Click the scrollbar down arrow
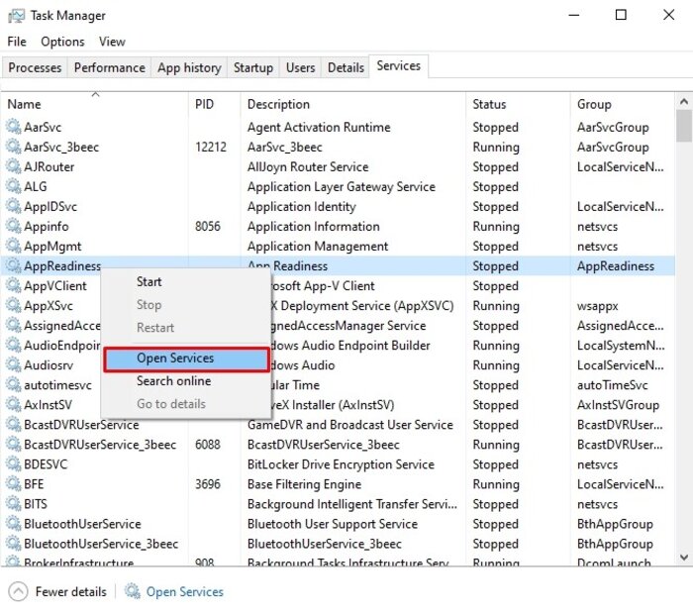 [684, 558]
